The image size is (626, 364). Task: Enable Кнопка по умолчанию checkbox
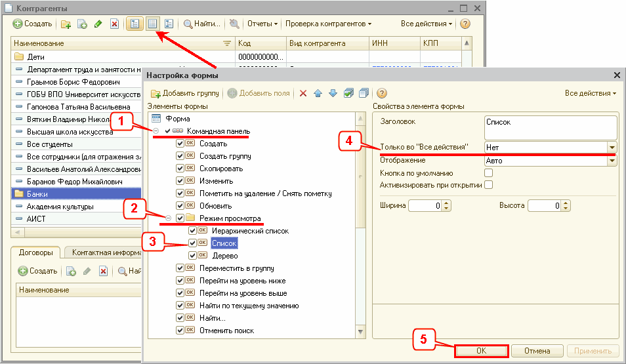488,173
